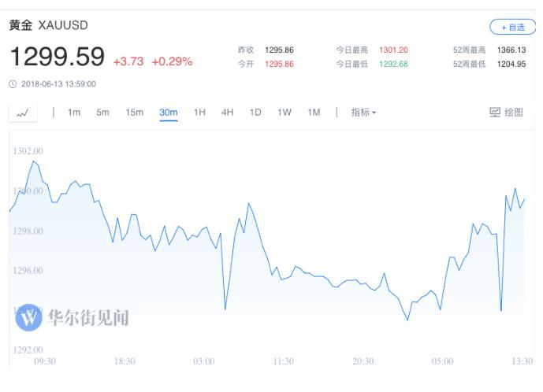
Task: Click the 1302.00 price axis label
Action: [x=28, y=151]
